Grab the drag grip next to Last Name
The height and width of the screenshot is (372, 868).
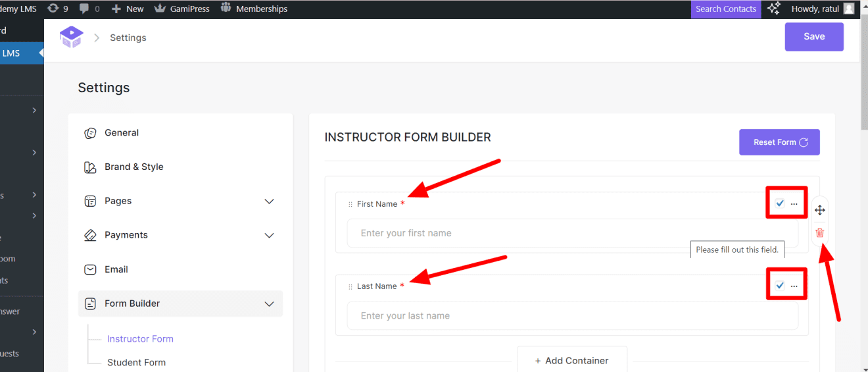[350, 286]
